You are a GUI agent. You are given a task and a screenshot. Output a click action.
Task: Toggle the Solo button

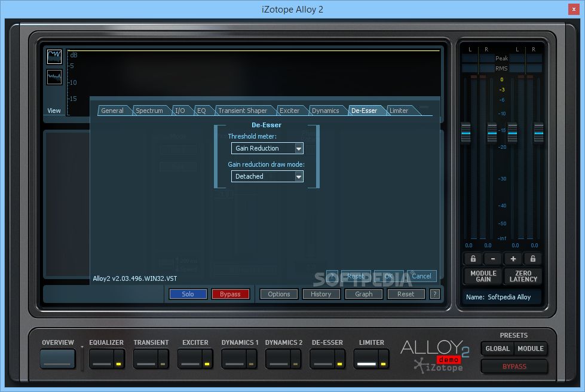[188, 294]
